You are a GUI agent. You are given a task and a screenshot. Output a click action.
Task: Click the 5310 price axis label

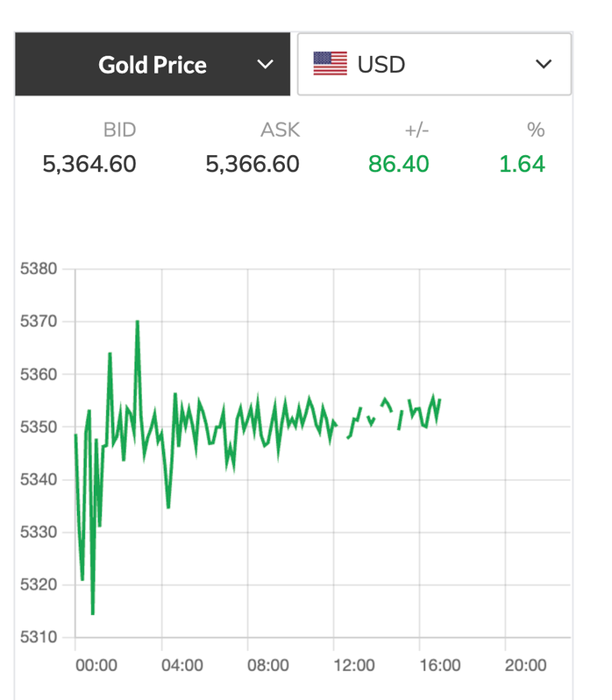(38, 637)
